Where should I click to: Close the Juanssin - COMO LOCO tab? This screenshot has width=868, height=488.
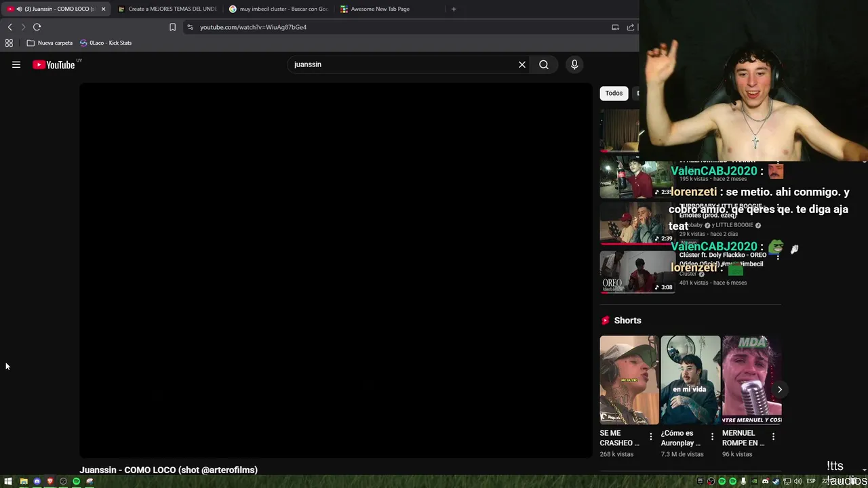pos(103,9)
